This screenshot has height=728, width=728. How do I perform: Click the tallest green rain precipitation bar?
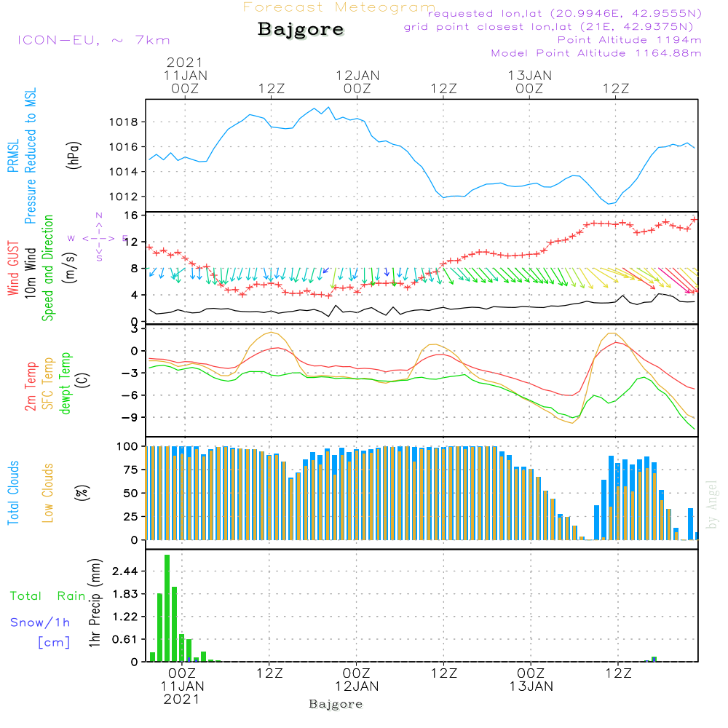coord(167,608)
